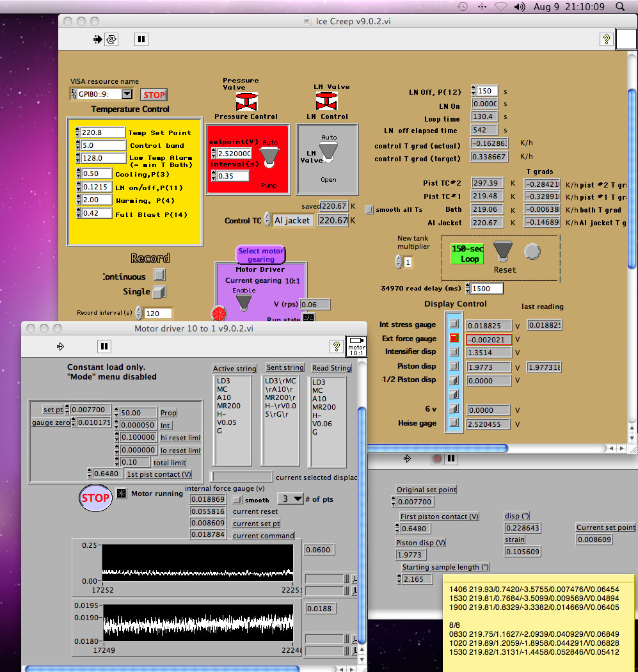Click Run Continuously icon in Ice Creep toolbar
Viewport: 638px width, 672px height.
coord(111,39)
